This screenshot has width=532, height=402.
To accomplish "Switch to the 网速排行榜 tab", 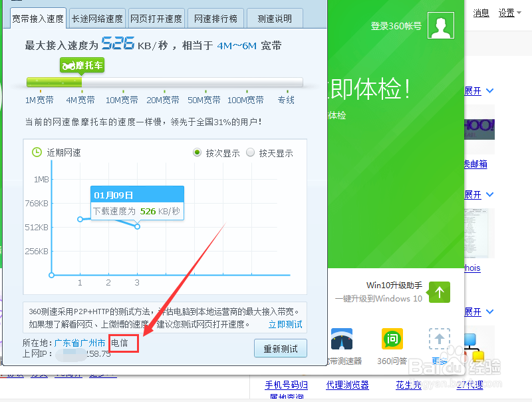I will click(x=215, y=18).
